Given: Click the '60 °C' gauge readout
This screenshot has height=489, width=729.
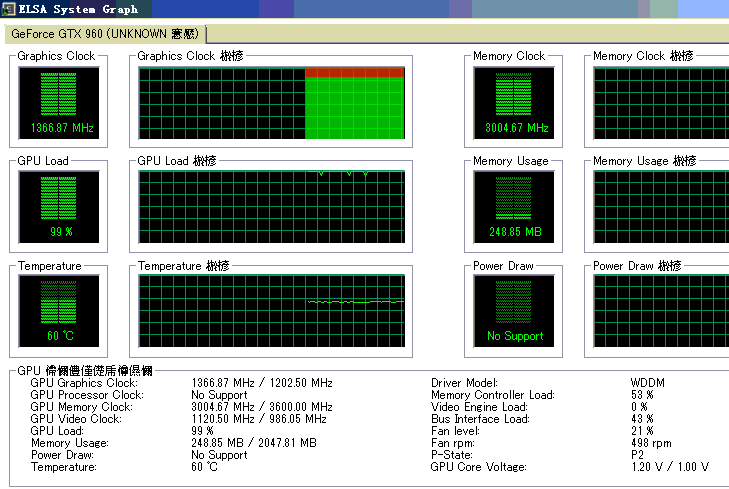Looking at the screenshot, I should pos(60,336).
